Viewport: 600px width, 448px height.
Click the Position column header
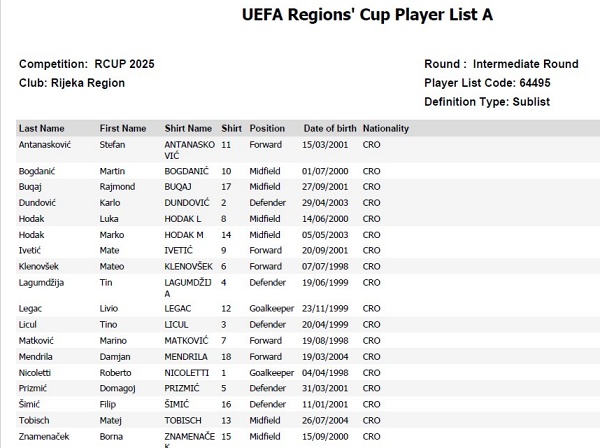pyautogui.click(x=267, y=129)
